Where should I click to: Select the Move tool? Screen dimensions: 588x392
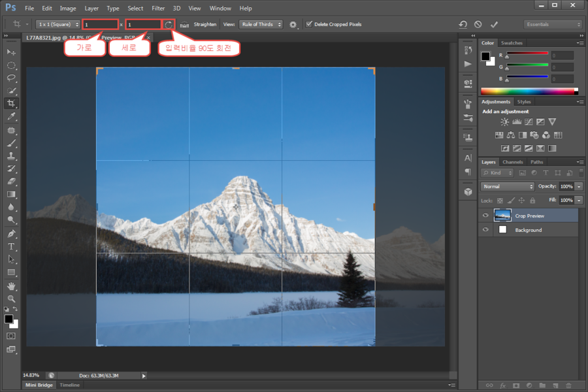(x=11, y=52)
